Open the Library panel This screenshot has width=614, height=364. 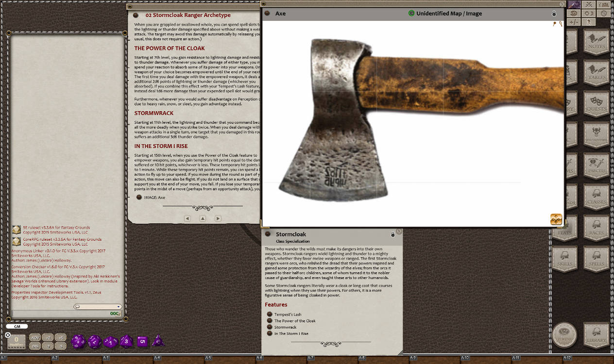(x=596, y=335)
